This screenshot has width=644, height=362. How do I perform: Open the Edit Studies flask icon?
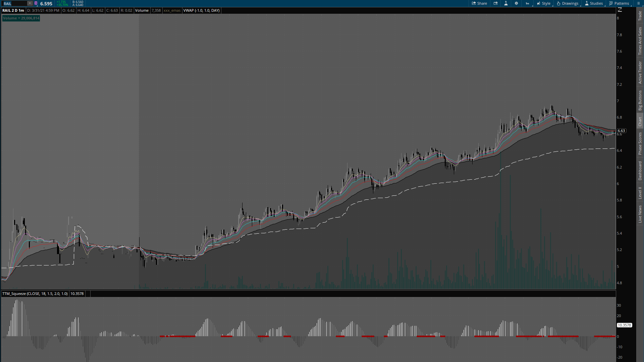tap(506, 3)
